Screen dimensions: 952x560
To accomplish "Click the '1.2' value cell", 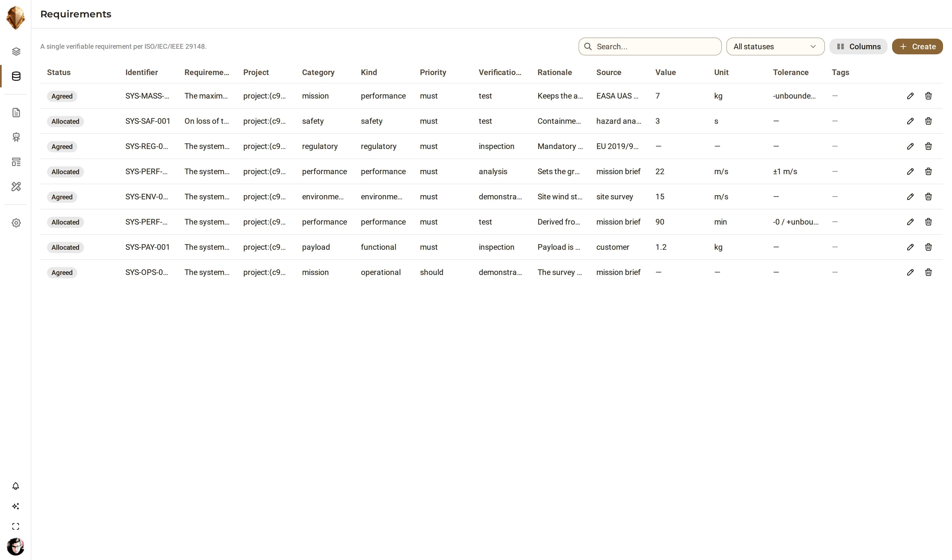I will (661, 247).
